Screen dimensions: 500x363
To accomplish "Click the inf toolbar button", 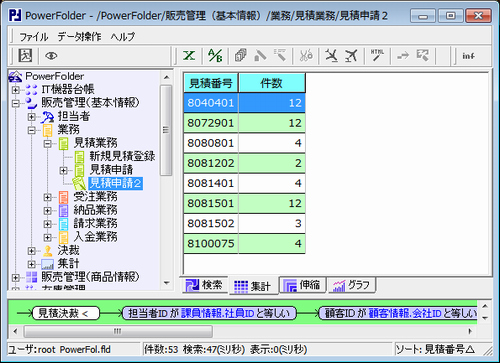I will tap(468, 56).
